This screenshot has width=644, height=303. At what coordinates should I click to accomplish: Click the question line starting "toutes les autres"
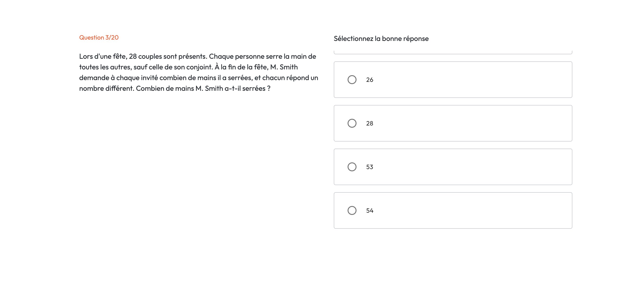188,67
